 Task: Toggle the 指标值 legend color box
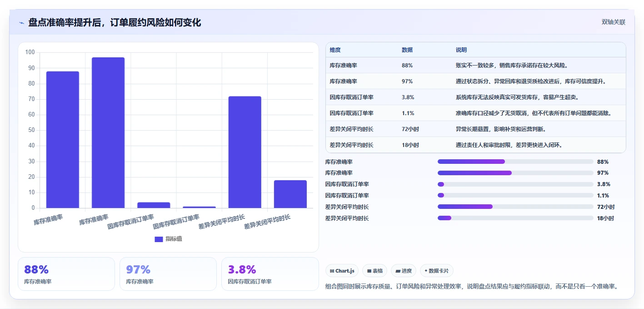tap(159, 239)
